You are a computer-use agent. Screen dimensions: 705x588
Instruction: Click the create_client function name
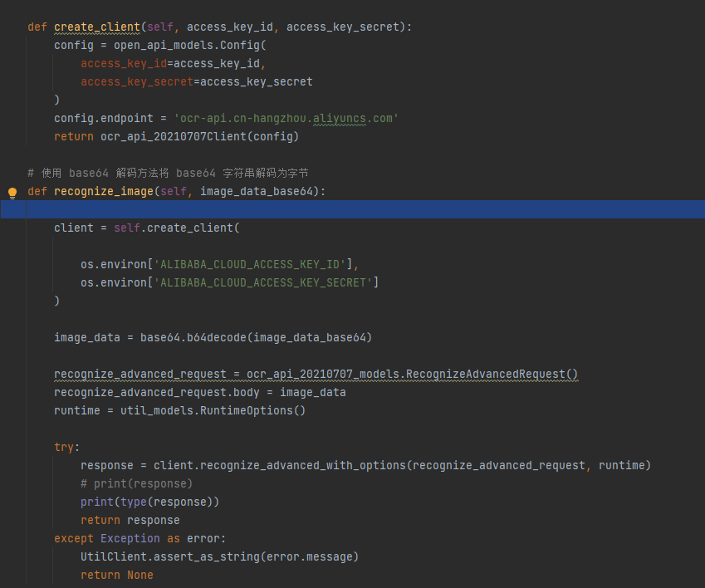coord(97,27)
